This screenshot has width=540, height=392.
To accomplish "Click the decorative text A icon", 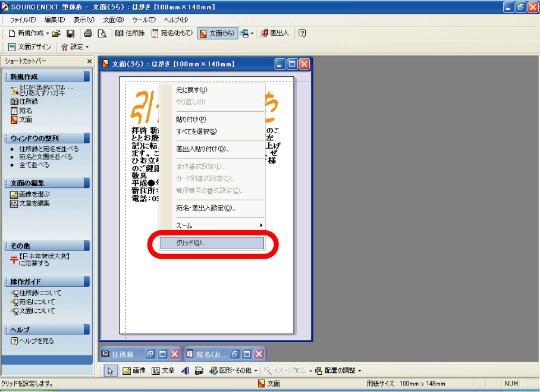I will click(x=185, y=371).
